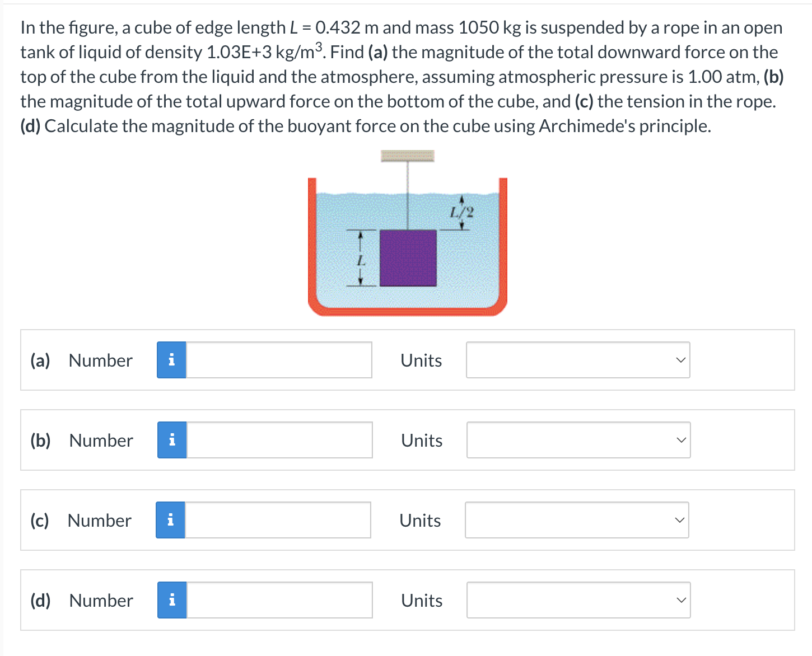This screenshot has height=656, width=812.
Task: Click the info icon beside part (b) Number
Action: click(171, 440)
